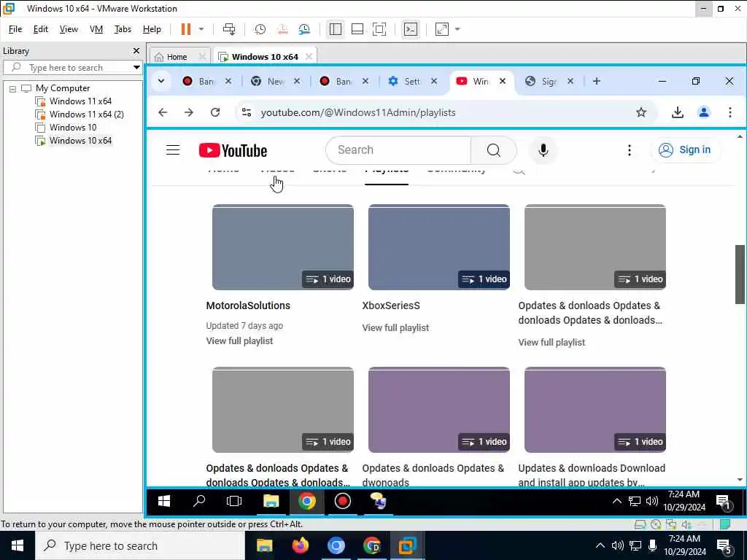Click the YouTube page vertical scrollbar thumb
This screenshot has height=560, width=747.
[x=740, y=274]
